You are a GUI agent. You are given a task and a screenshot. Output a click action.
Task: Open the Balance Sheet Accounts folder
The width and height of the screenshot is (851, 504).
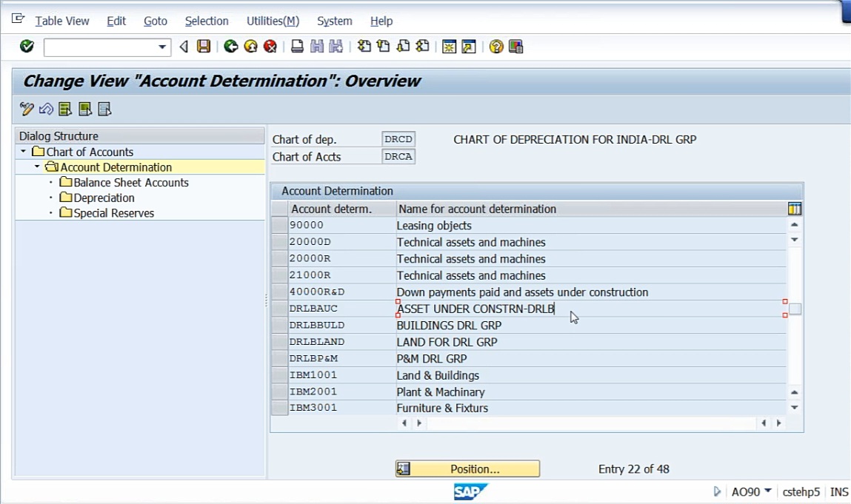(124, 182)
